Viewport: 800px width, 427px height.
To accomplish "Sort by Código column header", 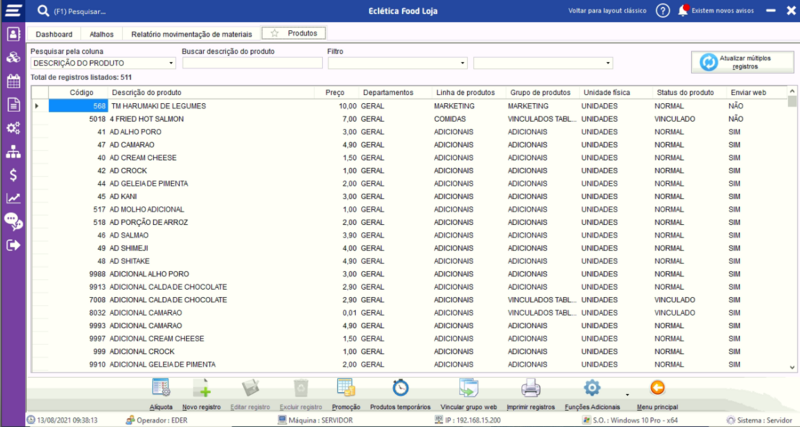I will click(78, 92).
